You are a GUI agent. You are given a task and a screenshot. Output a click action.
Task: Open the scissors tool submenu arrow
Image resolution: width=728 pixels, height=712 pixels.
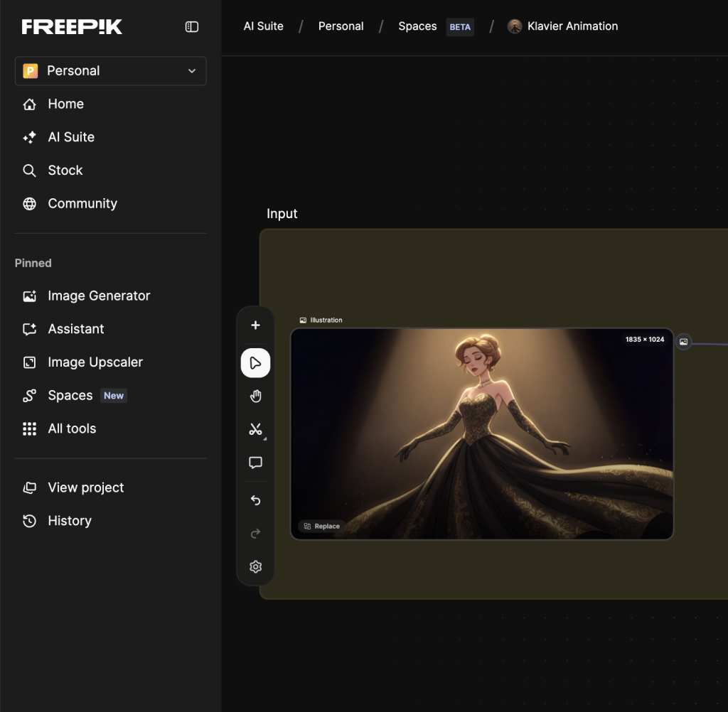265,438
